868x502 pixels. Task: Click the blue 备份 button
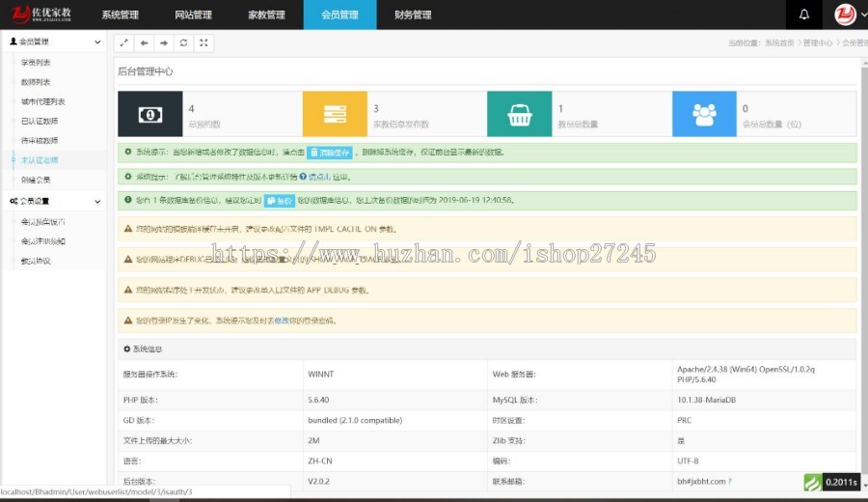[279, 201]
